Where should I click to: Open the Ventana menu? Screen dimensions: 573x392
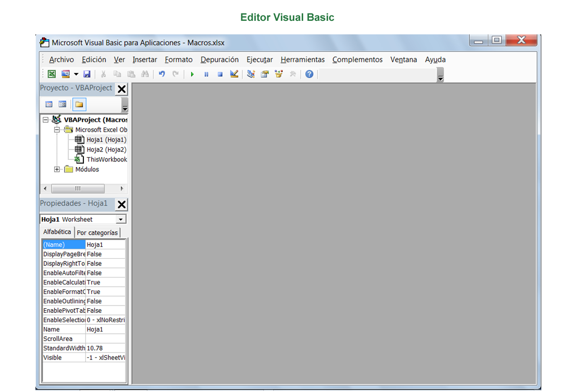403,59
